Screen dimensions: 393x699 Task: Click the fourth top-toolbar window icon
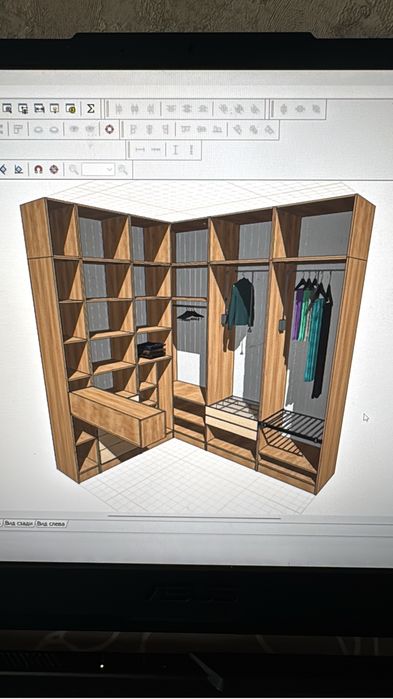point(54,108)
